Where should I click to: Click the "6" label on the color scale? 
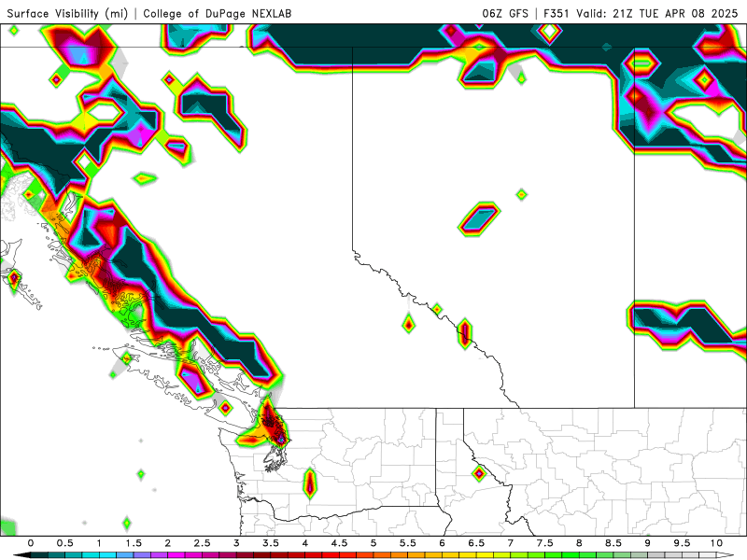pyautogui.click(x=442, y=543)
